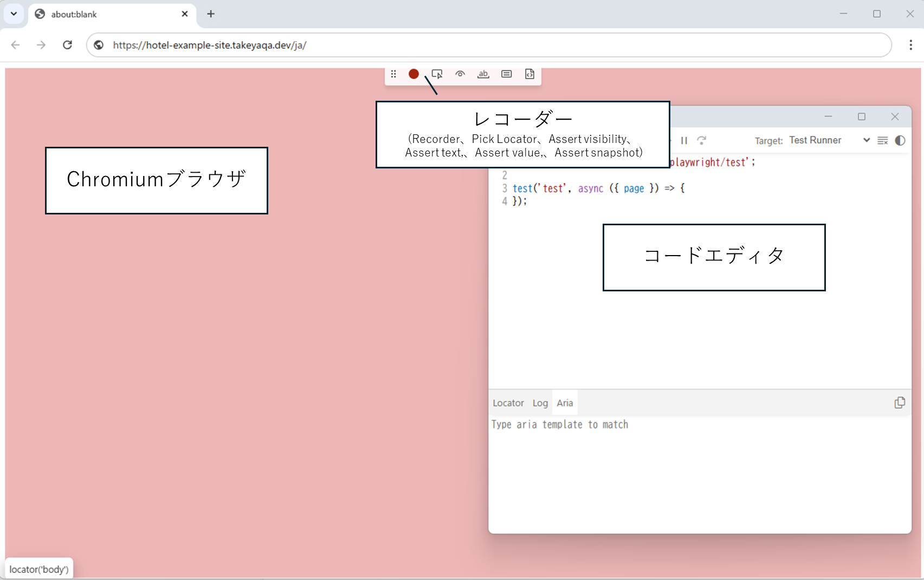Clear the recorded code in Inspector
This screenshot has height=580, width=924.
pyautogui.click(x=883, y=140)
